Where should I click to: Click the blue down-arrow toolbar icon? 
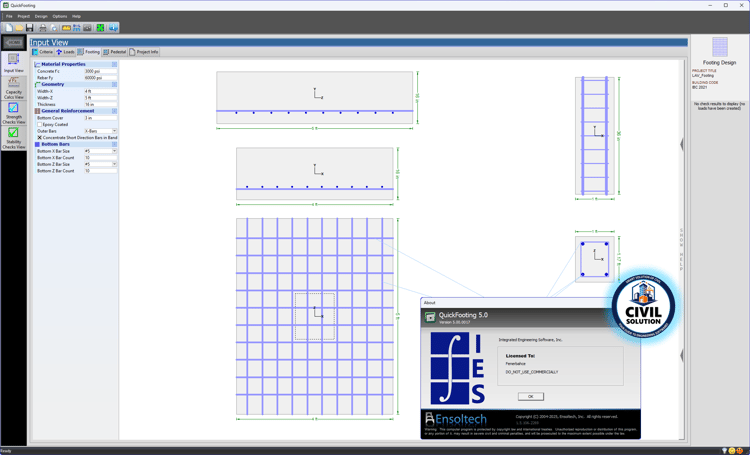tap(113, 28)
